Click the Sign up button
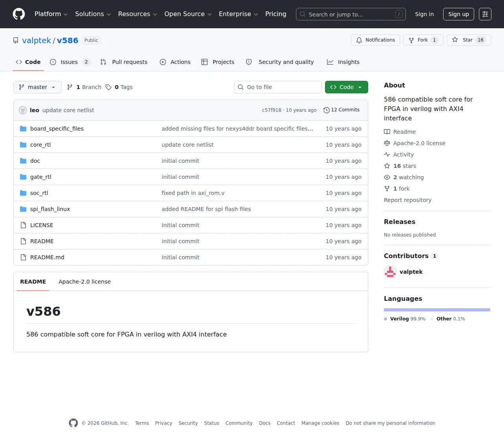The height and width of the screenshot is (444, 504). pos(458,14)
